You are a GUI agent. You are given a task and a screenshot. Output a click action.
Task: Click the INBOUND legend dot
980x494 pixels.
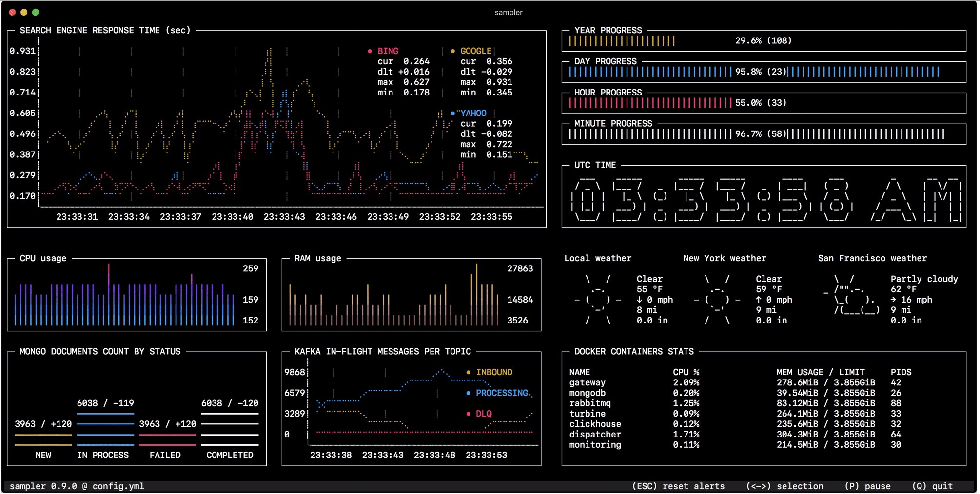pyautogui.click(x=469, y=372)
